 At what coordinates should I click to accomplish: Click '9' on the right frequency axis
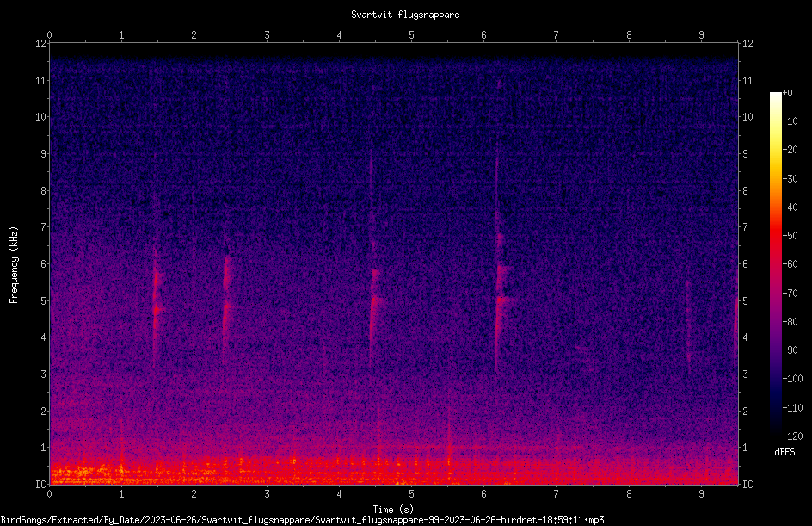[x=745, y=154]
